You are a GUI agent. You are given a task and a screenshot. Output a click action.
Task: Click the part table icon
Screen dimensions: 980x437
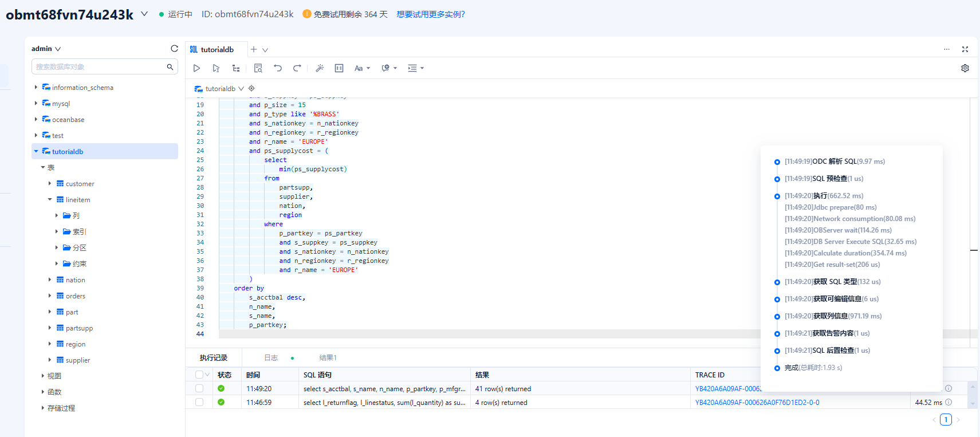point(60,312)
